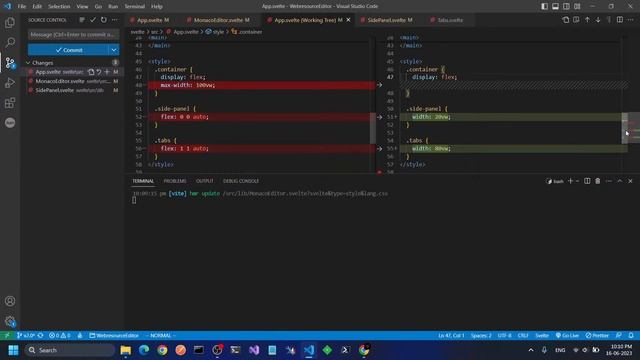Screen dimensions: 640x360
Task: Click notifications bell in status bar
Action: coord(631,336)
